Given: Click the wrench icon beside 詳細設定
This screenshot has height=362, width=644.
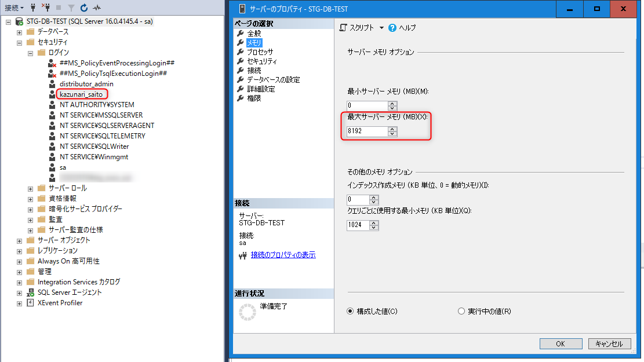Looking at the screenshot, I should [x=241, y=89].
